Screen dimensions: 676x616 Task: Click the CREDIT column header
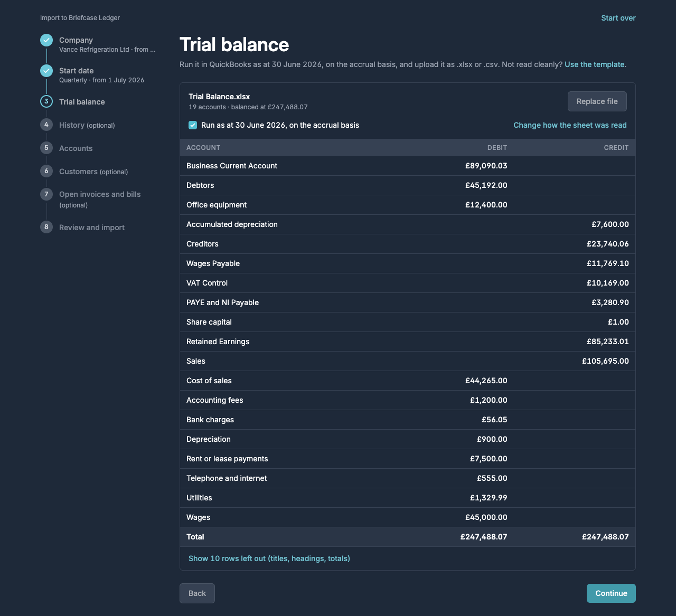click(616, 148)
